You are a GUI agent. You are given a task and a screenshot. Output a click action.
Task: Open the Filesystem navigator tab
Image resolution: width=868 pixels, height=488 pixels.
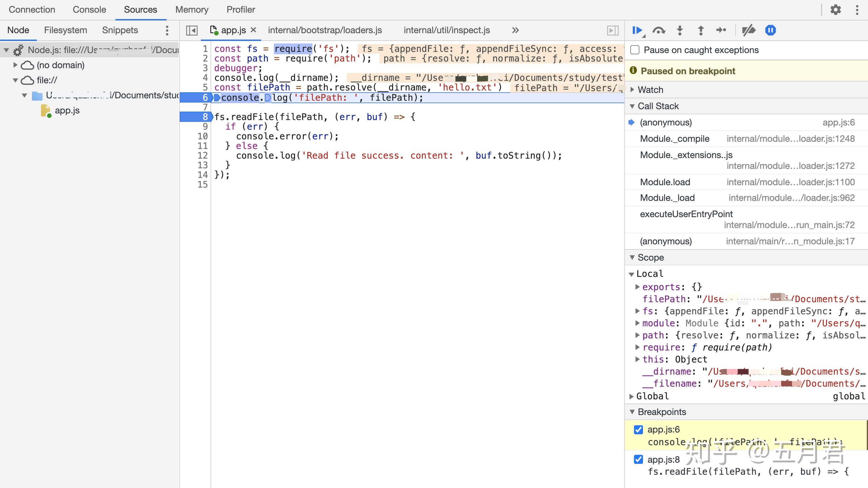pyautogui.click(x=65, y=30)
